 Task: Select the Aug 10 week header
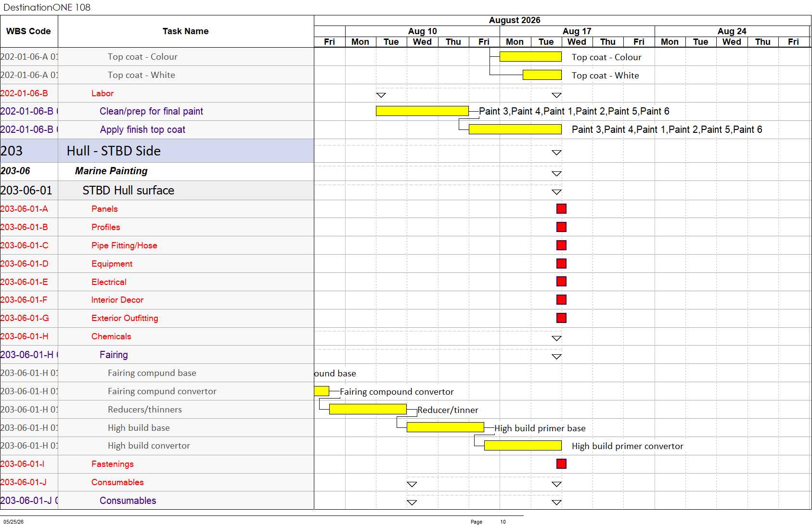click(x=423, y=31)
